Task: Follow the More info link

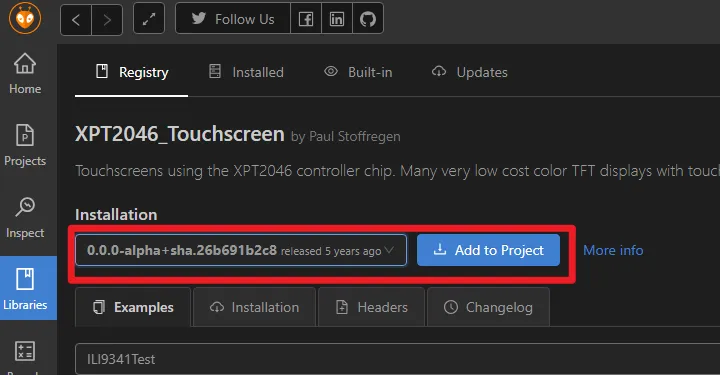Action: (613, 250)
